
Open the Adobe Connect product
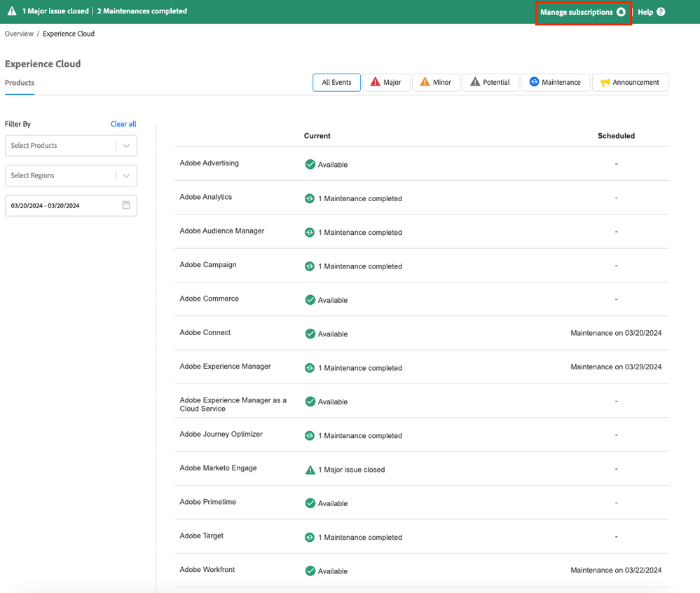[205, 333]
